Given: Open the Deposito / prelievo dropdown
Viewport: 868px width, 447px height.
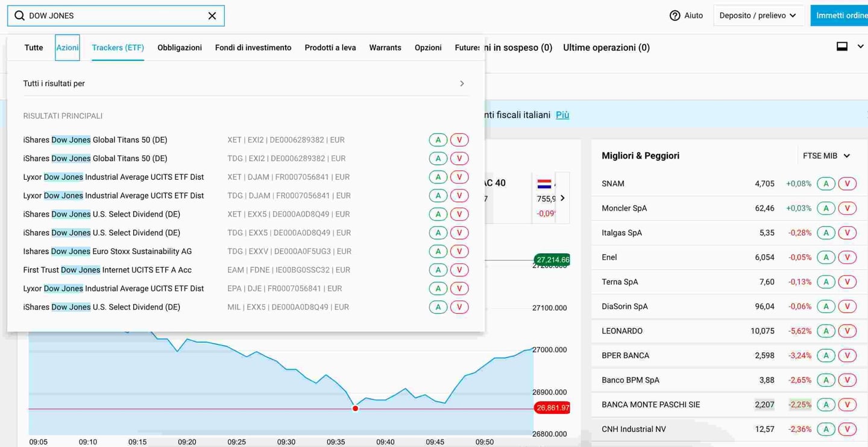Looking at the screenshot, I should [x=758, y=16].
